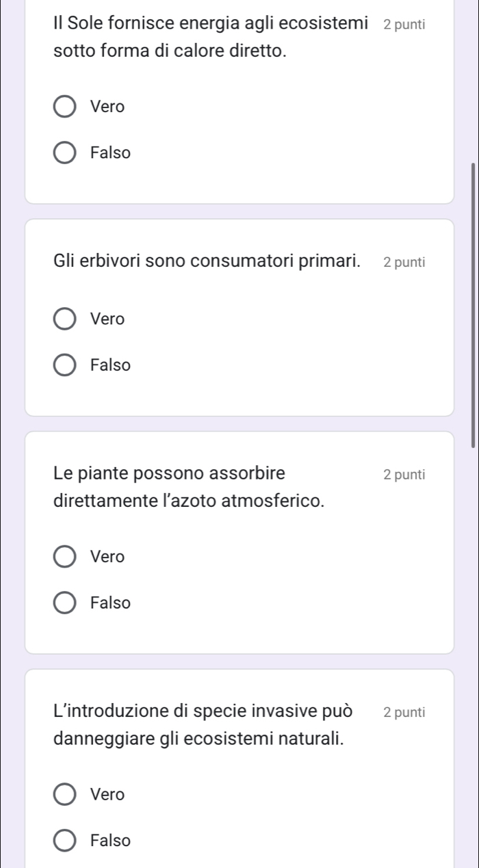Choose Falso for erbivori consumatori primari
Image resolution: width=479 pixels, height=868 pixels.
65,365
